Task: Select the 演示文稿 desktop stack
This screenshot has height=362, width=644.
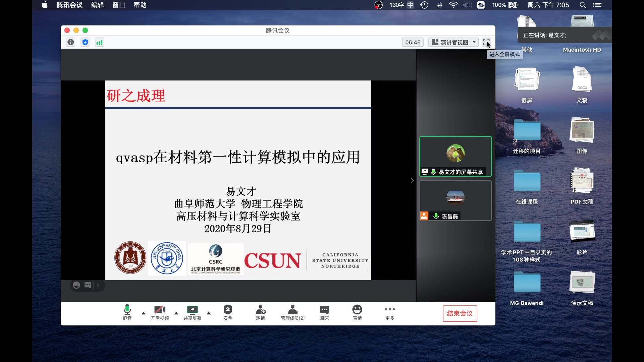Action: point(582,288)
